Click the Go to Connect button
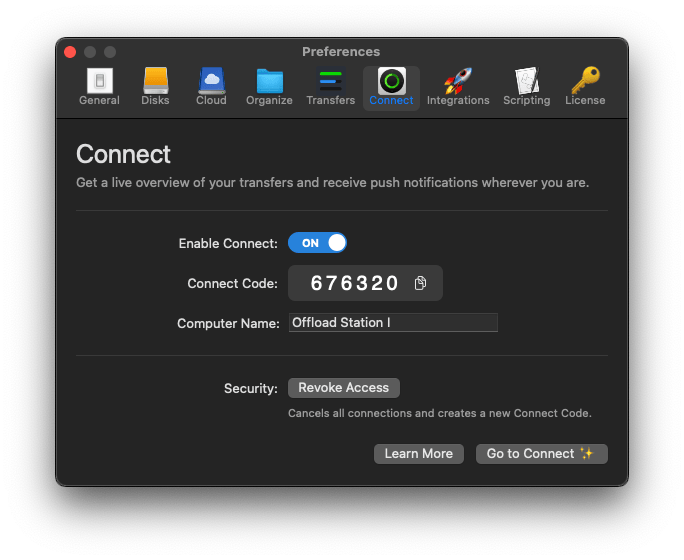The width and height of the screenshot is (684, 560). coord(541,454)
